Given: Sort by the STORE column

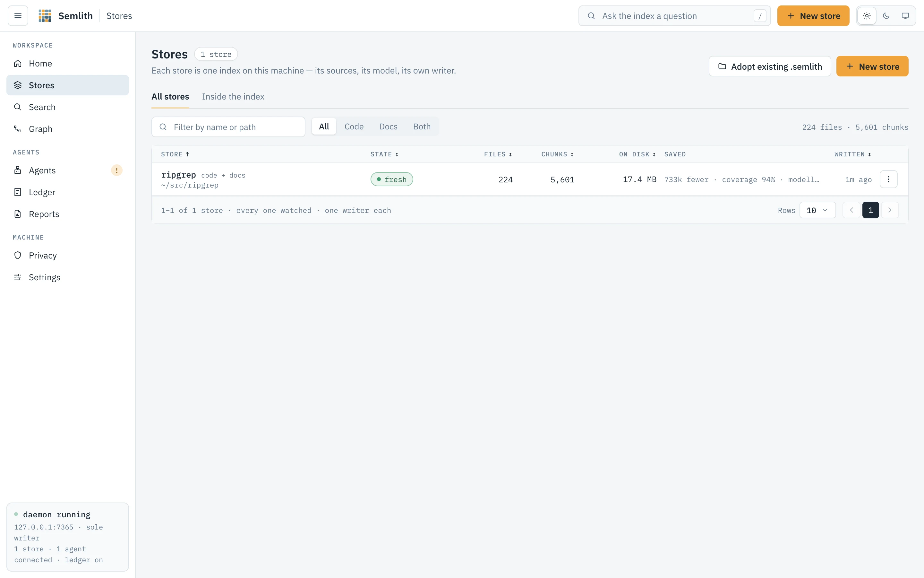Looking at the screenshot, I should pos(175,154).
